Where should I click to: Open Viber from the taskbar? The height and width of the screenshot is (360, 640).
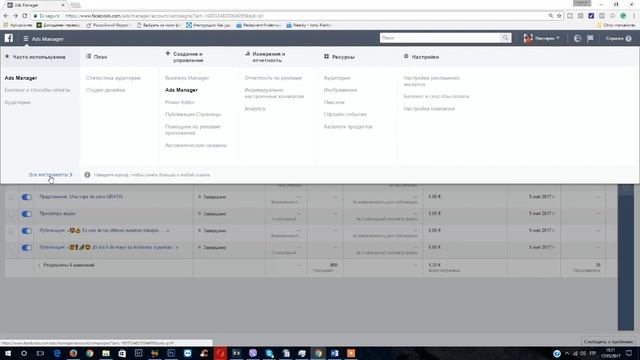[253, 353]
